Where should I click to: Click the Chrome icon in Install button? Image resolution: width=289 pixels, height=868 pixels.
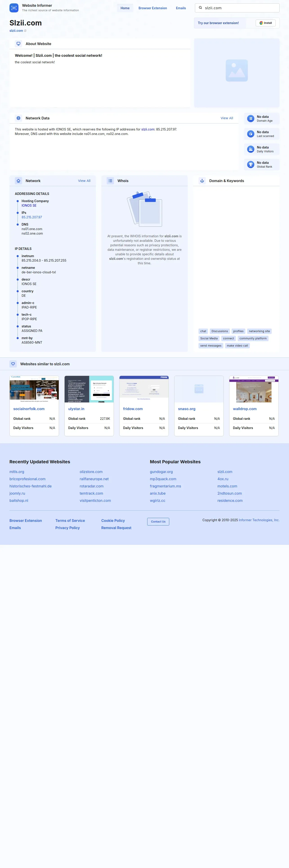[x=261, y=23]
